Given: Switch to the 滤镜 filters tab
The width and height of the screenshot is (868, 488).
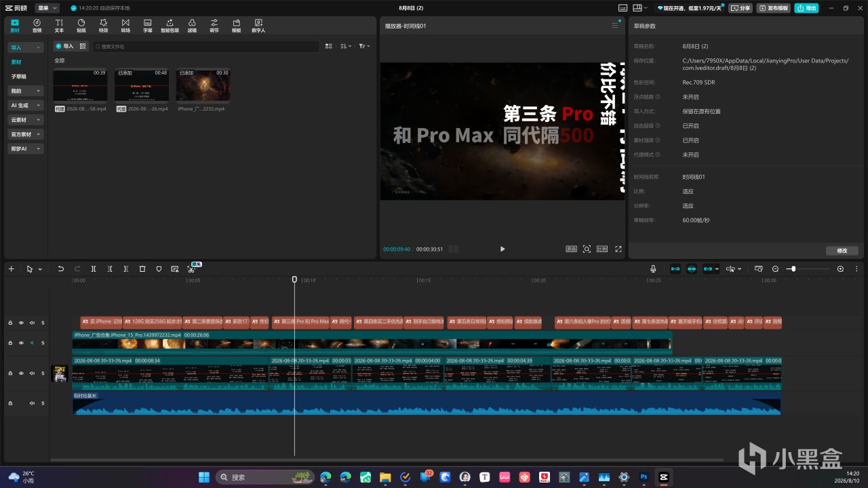Looking at the screenshot, I should pyautogui.click(x=192, y=26).
